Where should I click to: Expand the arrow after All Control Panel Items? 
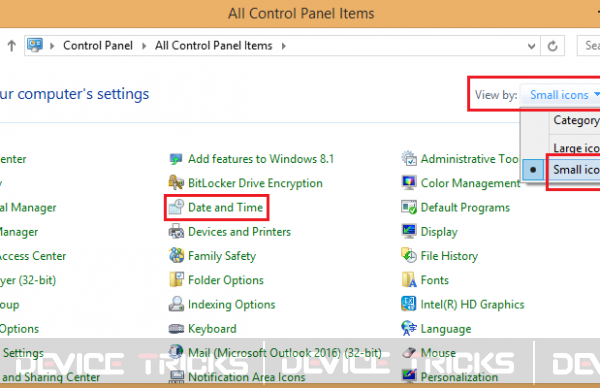click(284, 46)
